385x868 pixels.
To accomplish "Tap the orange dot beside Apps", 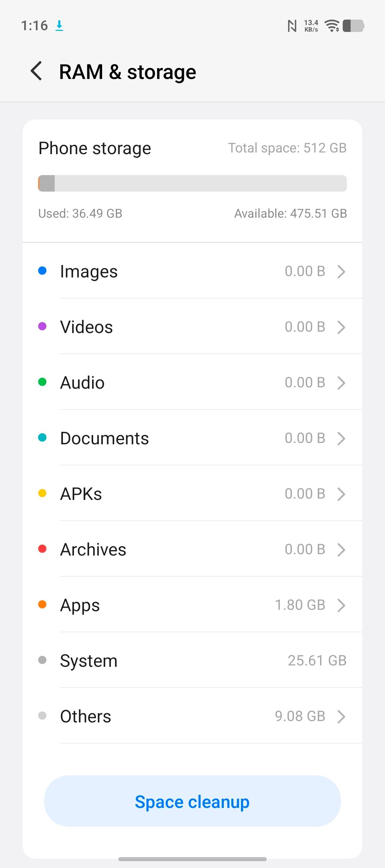I will point(42,605).
